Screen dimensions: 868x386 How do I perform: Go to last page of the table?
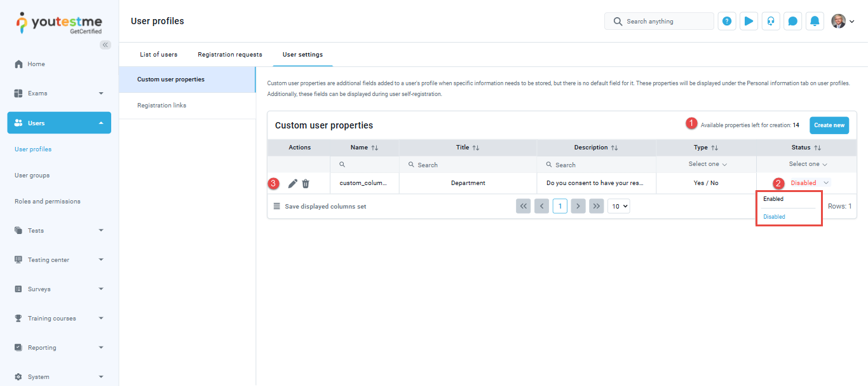pos(596,206)
